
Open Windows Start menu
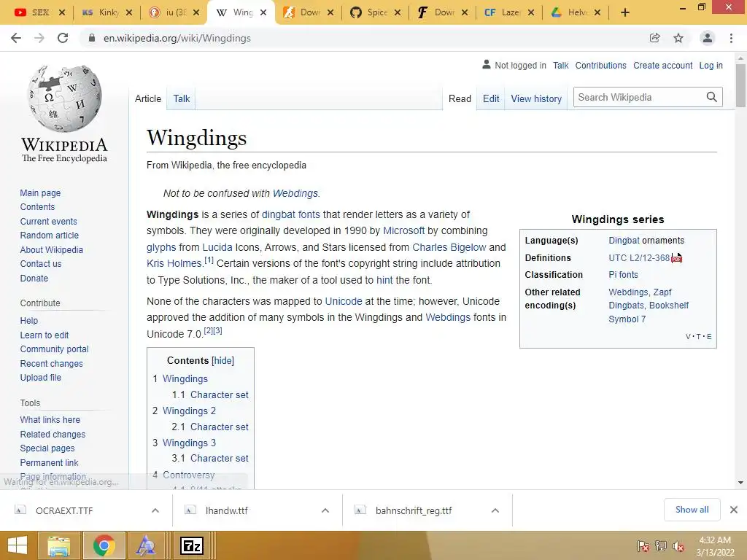point(18,545)
